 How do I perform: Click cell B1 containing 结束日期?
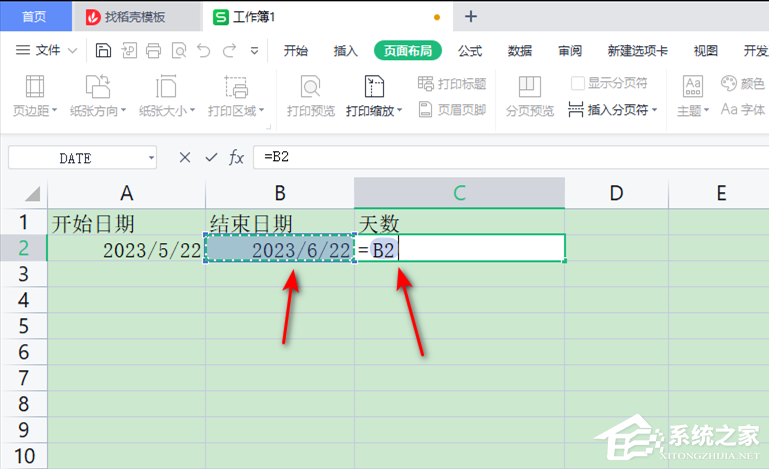pos(280,222)
